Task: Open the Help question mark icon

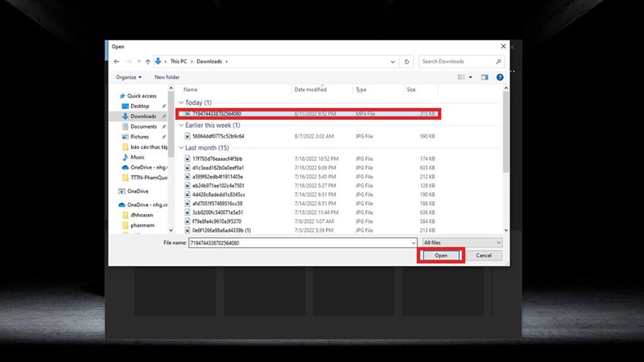Action: [x=500, y=77]
